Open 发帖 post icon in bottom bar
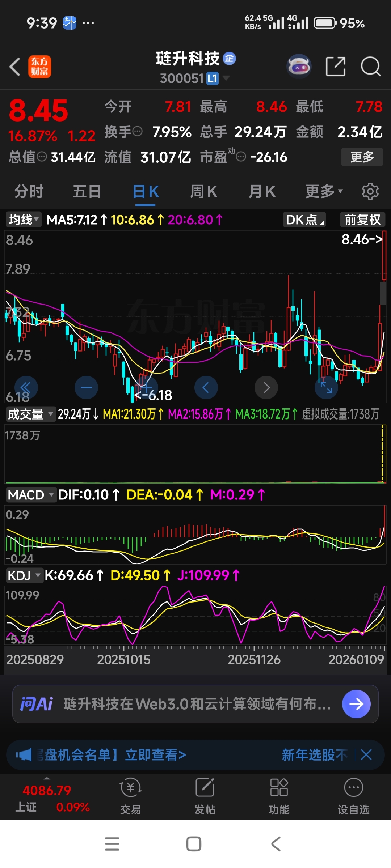Screen dimensions: 391x868 (x=205, y=796)
